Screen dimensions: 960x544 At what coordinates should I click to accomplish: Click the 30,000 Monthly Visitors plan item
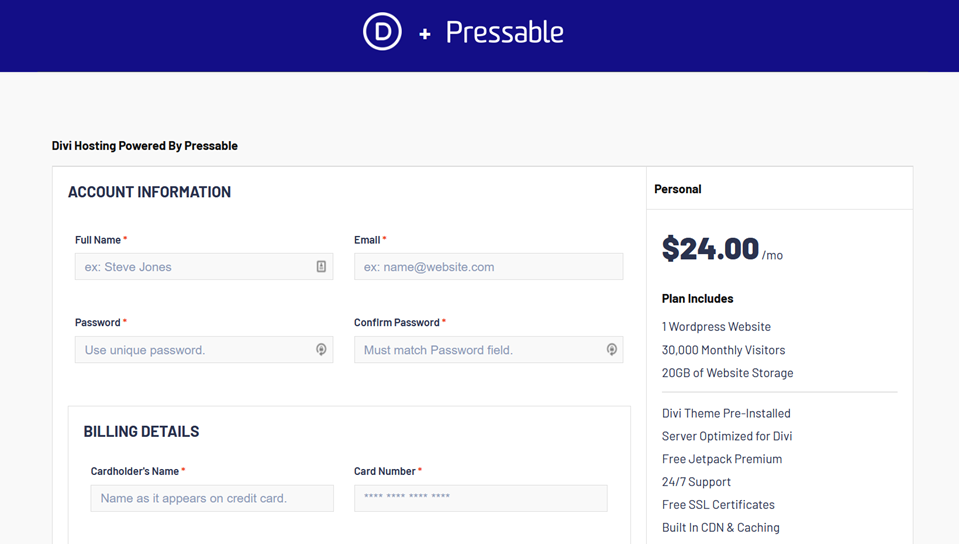[x=723, y=350]
